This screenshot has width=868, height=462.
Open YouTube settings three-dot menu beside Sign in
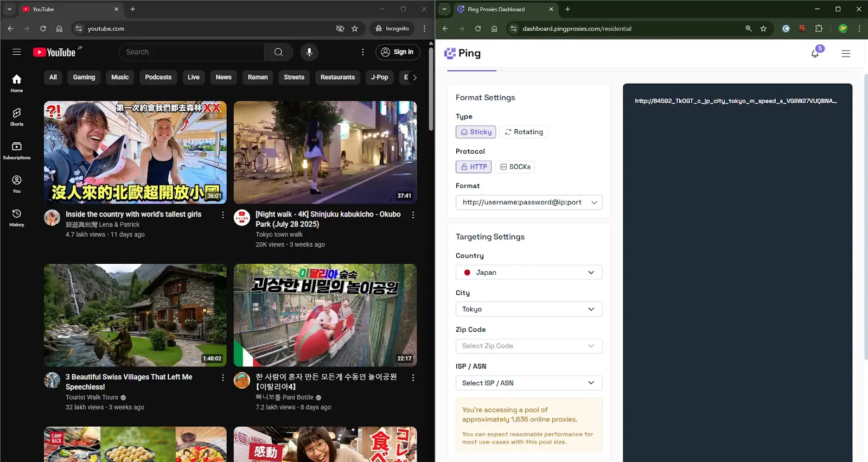[363, 52]
